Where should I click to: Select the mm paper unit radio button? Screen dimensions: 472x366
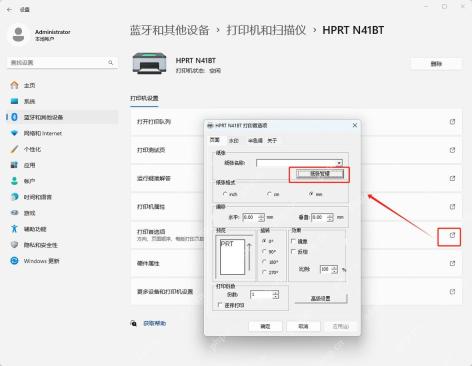point(311,194)
